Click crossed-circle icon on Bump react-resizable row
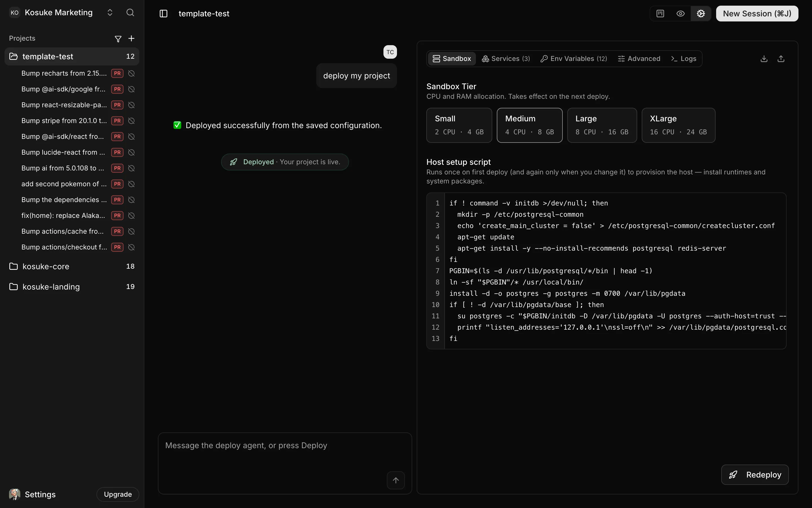 click(132, 105)
